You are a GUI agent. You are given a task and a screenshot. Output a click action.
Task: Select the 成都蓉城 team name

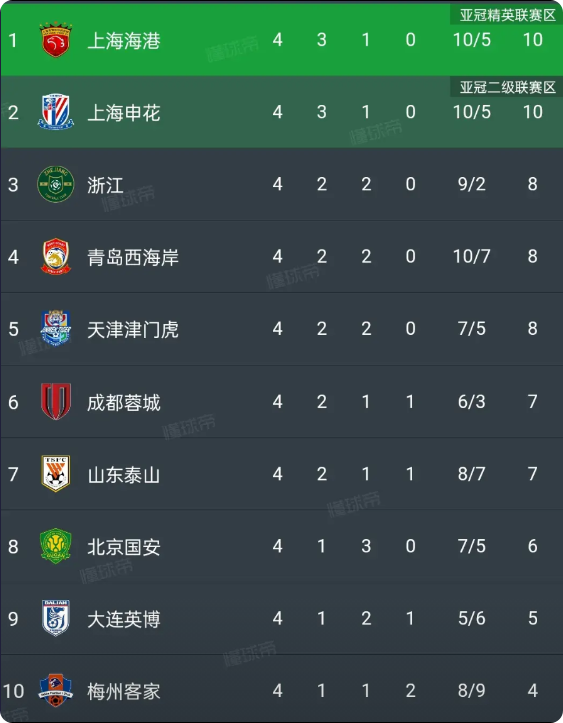pyautogui.click(x=124, y=403)
